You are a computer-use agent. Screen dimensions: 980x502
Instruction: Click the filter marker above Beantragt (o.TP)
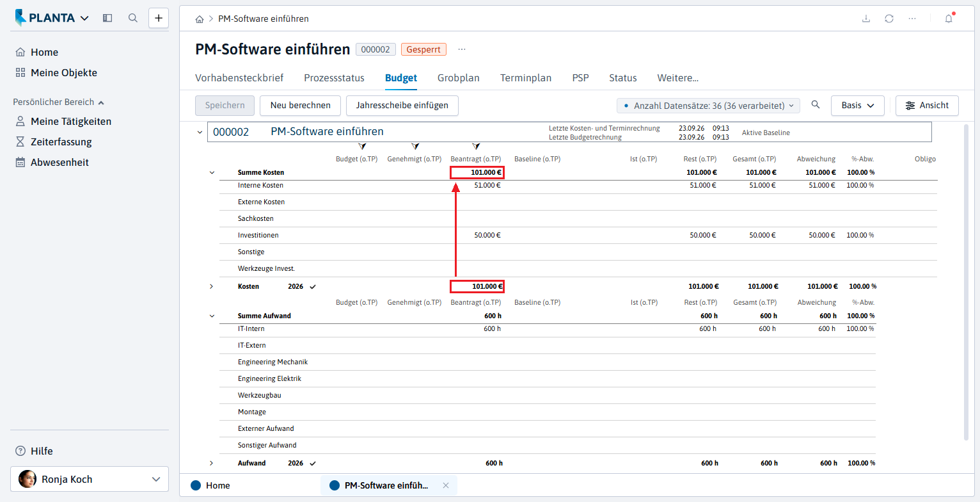[475, 147]
